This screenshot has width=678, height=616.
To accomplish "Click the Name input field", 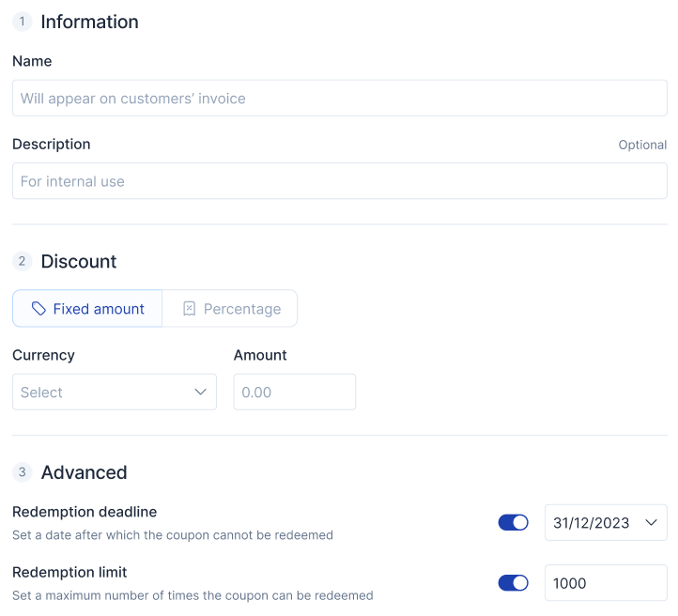I will pyautogui.click(x=340, y=98).
